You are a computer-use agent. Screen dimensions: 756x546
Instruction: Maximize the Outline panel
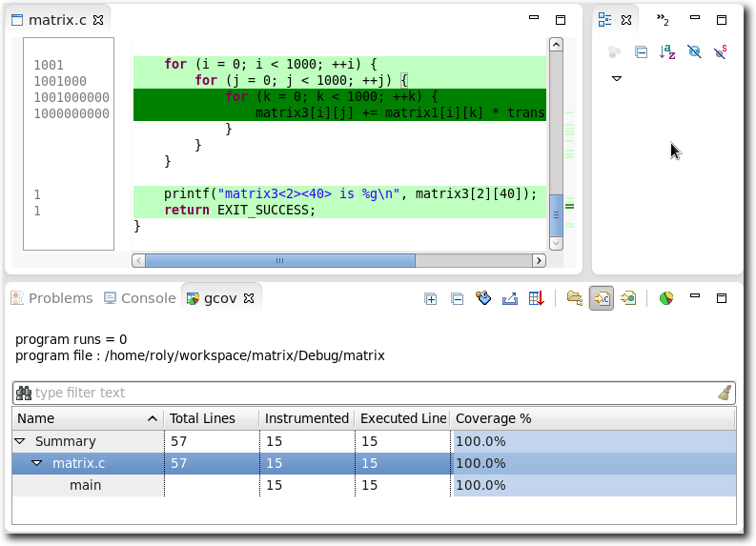tap(722, 20)
